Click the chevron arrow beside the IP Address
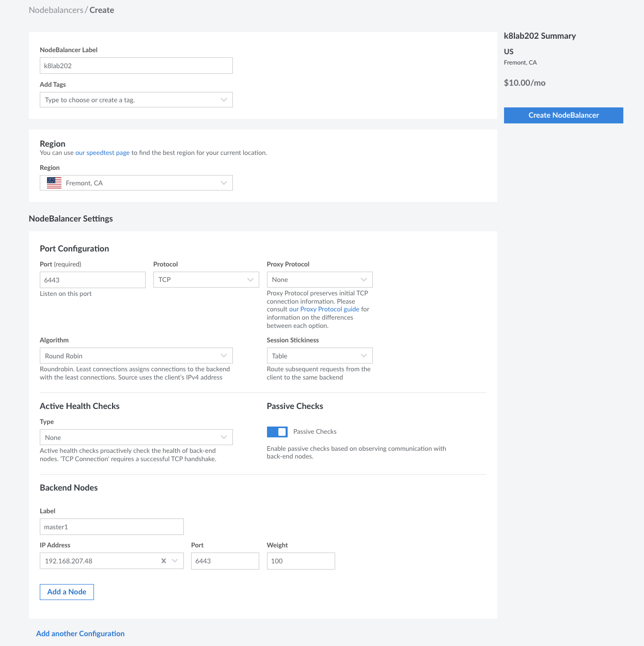Screen dimensions: 644x646 pos(175,561)
